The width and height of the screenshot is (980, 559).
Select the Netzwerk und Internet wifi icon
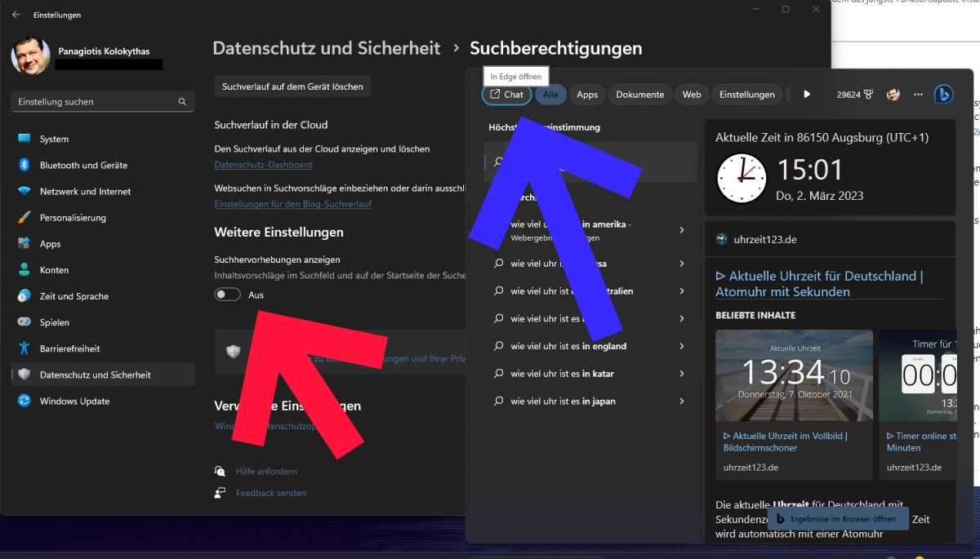tap(24, 191)
